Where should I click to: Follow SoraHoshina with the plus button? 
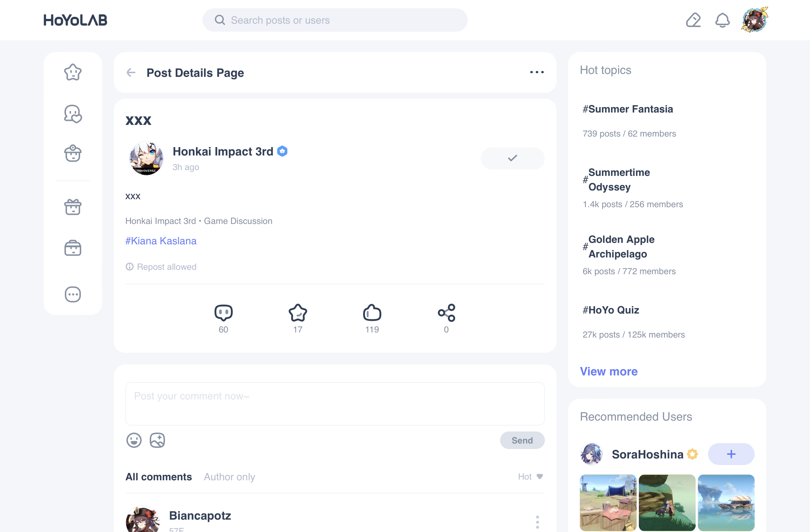pos(731,454)
